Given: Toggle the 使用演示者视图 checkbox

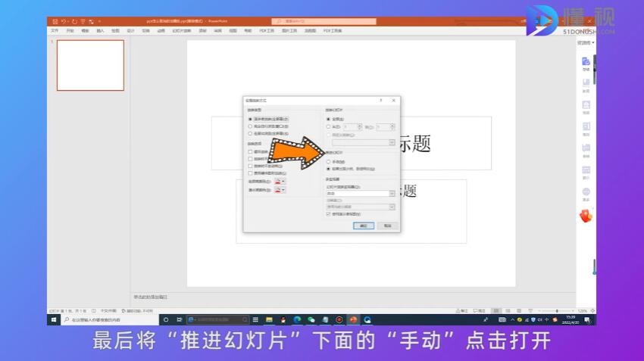Looking at the screenshot, I should pyautogui.click(x=328, y=214).
